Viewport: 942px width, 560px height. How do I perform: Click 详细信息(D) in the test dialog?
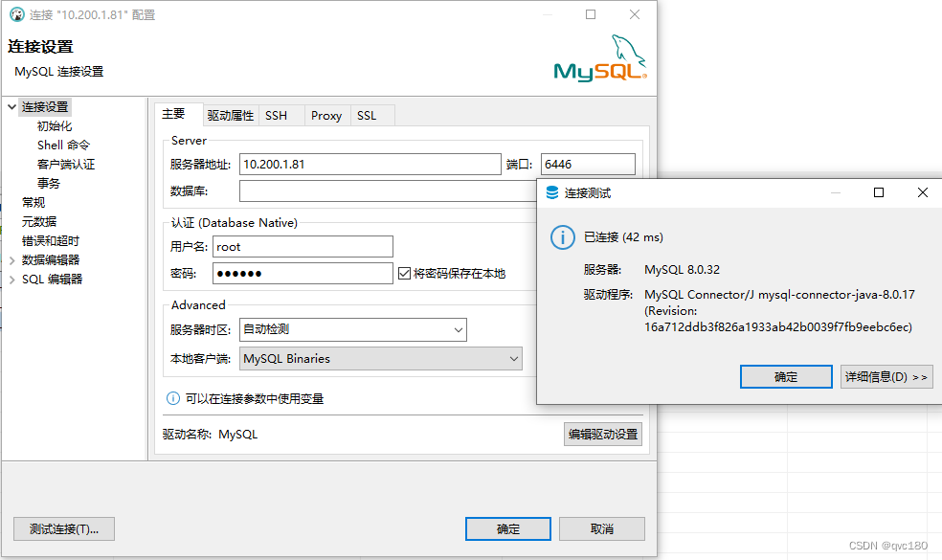[886, 376]
